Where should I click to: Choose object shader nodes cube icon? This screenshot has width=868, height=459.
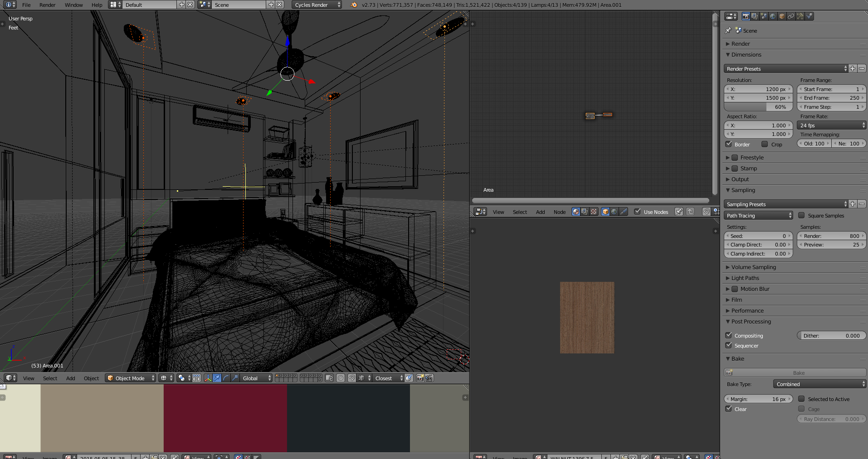pyautogui.click(x=605, y=212)
